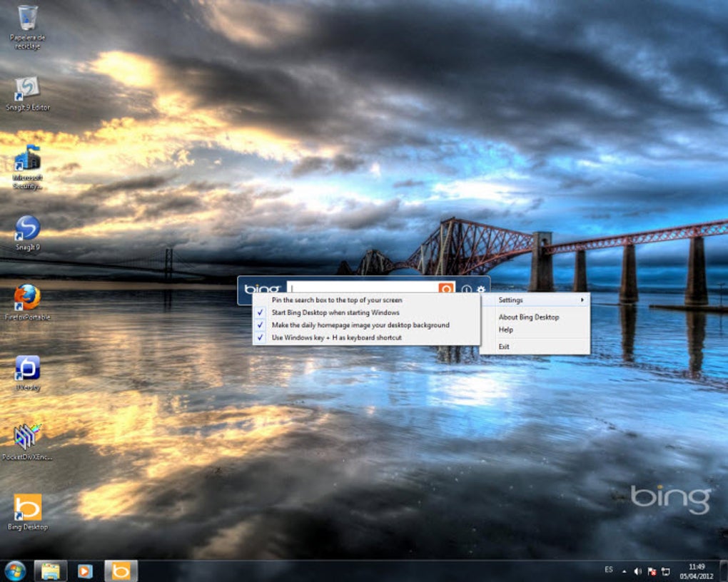Click the Show desktop strip at taskbar end
The height and width of the screenshot is (582, 728).
pyautogui.click(x=724, y=571)
